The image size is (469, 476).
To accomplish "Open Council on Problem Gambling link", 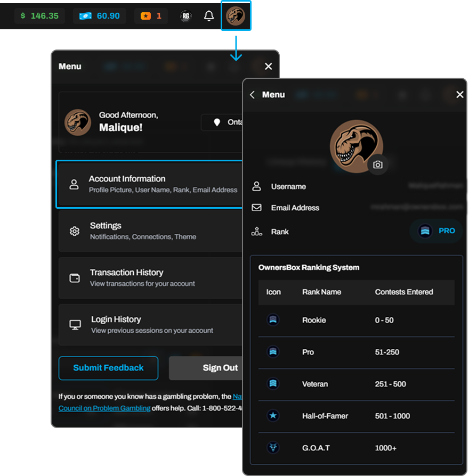I will [104, 408].
